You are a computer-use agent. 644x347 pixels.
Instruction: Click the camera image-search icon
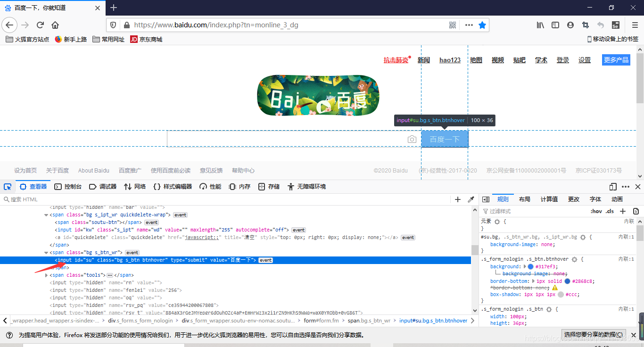(412, 139)
